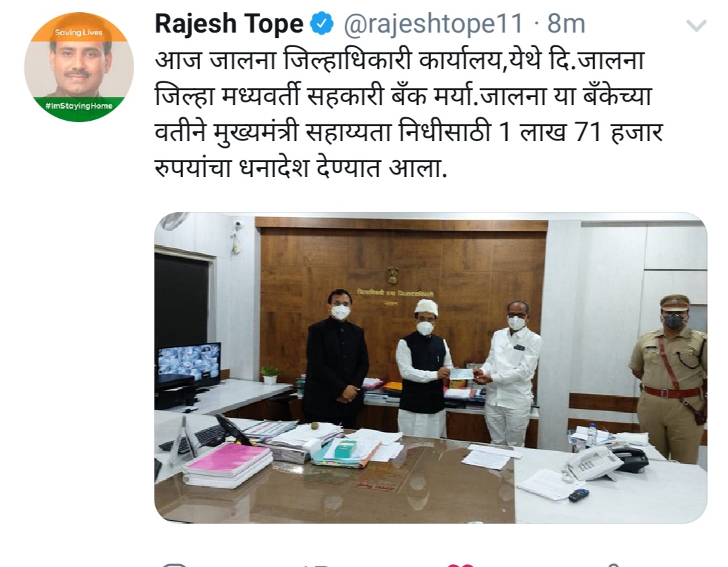This screenshot has width=728, height=567.
Task: Reply using the comment bubble icon
Action: point(174,565)
